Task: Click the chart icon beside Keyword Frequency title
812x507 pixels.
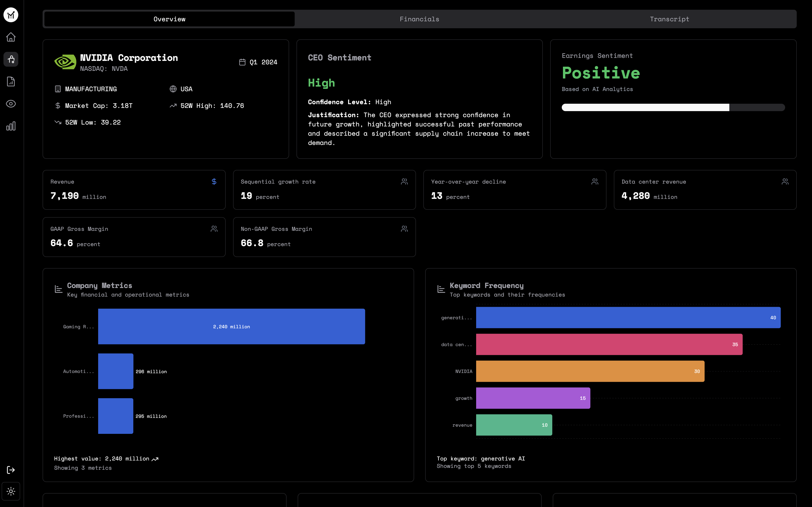Action: (441, 289)
